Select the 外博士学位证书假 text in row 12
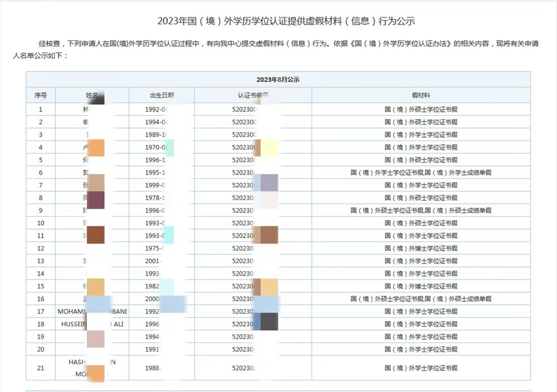 click(433, 248)
